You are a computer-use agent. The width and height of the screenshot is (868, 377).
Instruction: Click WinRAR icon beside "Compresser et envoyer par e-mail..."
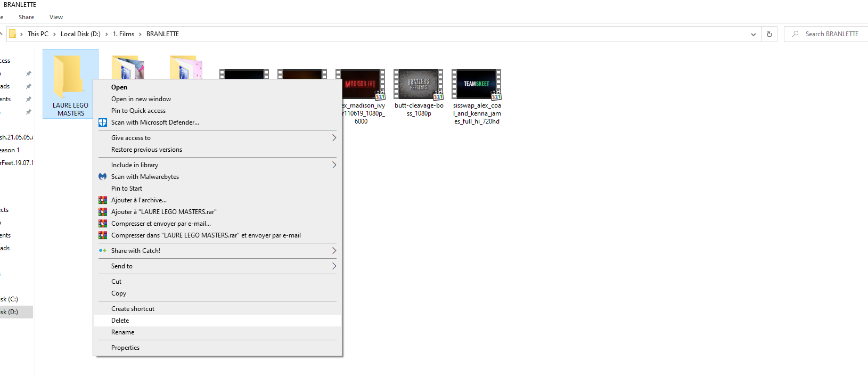103,224
